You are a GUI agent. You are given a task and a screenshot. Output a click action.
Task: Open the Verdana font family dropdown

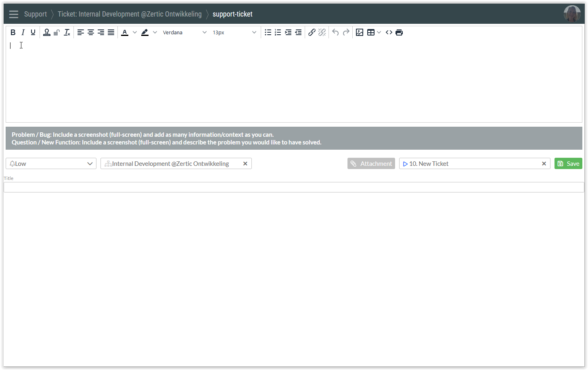click(x=184, y=32)
